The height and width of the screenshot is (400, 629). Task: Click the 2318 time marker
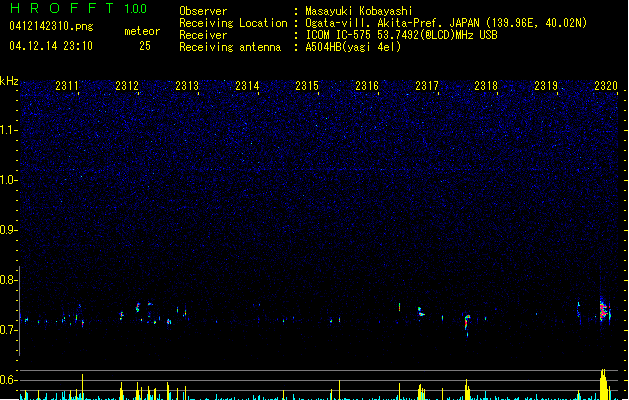point(486,85)
